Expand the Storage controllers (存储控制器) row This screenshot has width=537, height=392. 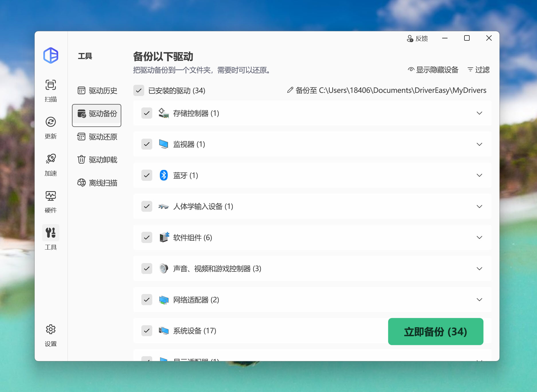(x=479, y=113)
